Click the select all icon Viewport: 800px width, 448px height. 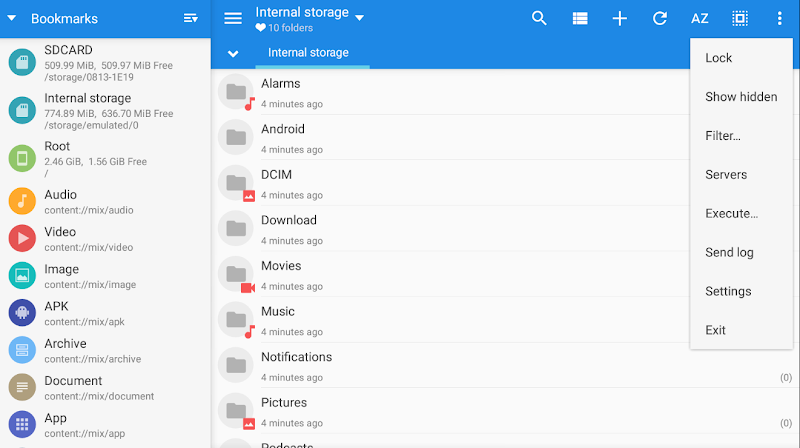tap(740, 19)
